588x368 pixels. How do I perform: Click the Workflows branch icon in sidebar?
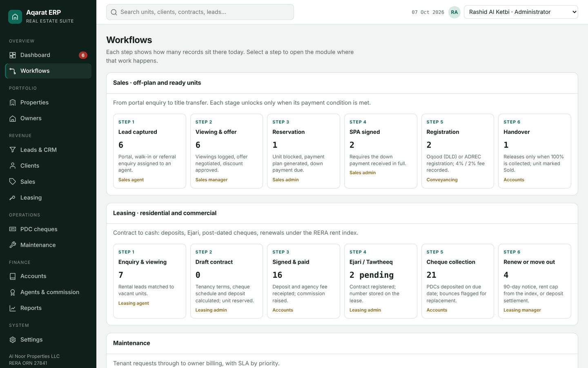(x=13, y=71)
